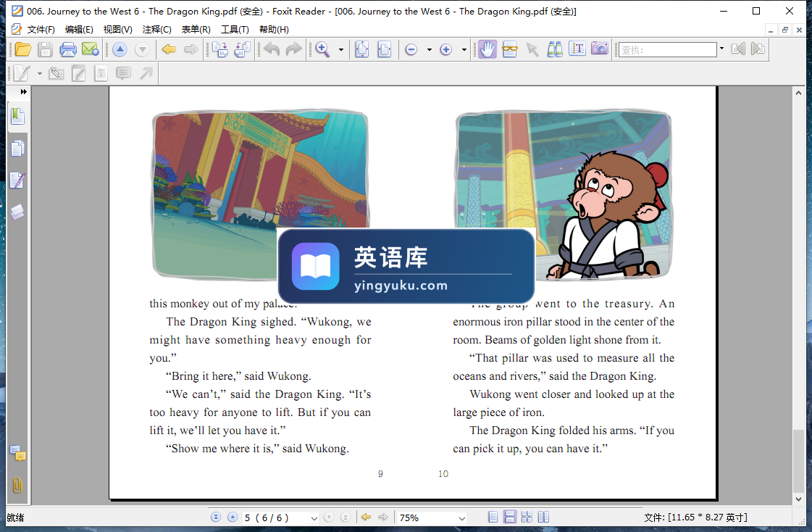Image resolution: width=812 pixels, height=532 pixels.
Task: Open the 视图(V) menu
Action: (117, 30)
